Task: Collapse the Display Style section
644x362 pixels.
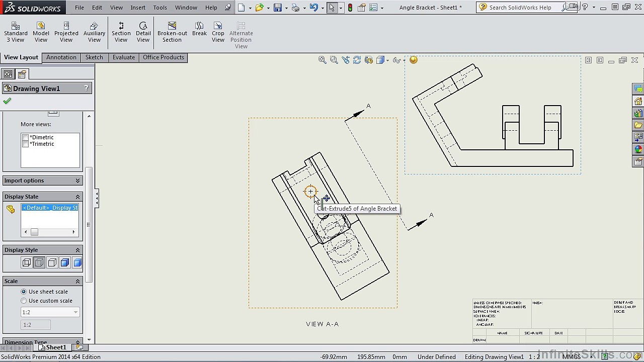Action: pos(77,250)
